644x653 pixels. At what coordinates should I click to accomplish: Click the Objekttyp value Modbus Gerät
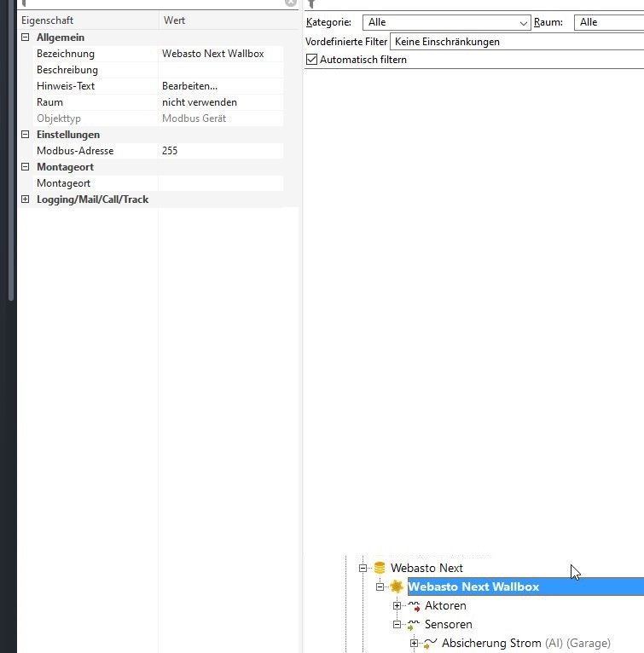[221, 118]
